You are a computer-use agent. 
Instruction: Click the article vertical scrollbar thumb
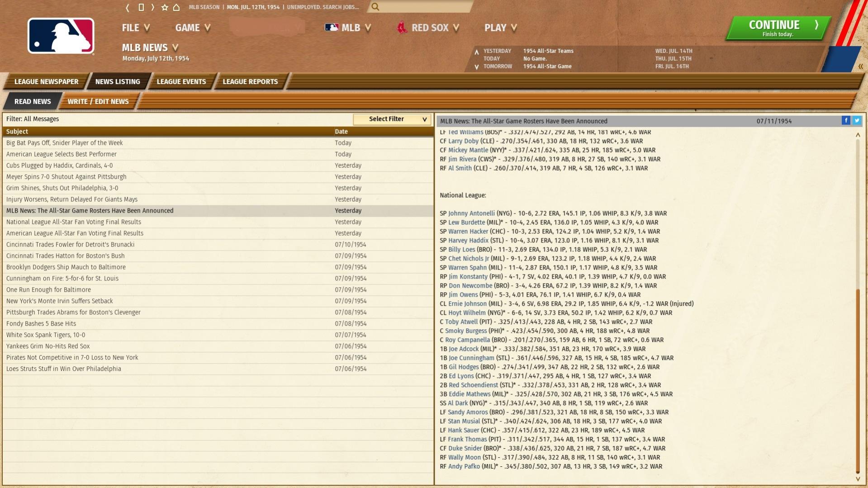pyautogui.click(x=858, y=381)
